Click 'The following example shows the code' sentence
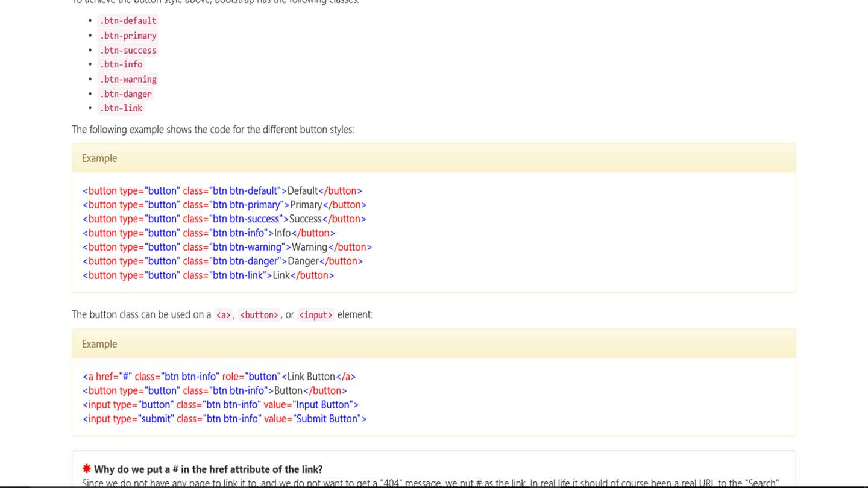The height and width of the screenshot is (488, 868). tap(213, 130)
